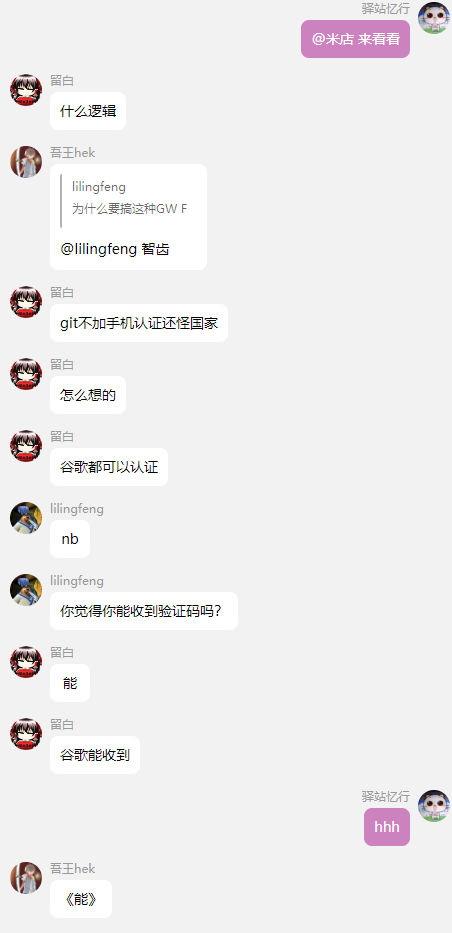Open lilingfeng's avatar beside the 'nb' message
This screenshot has height=933, width=452.
[26, 518]
